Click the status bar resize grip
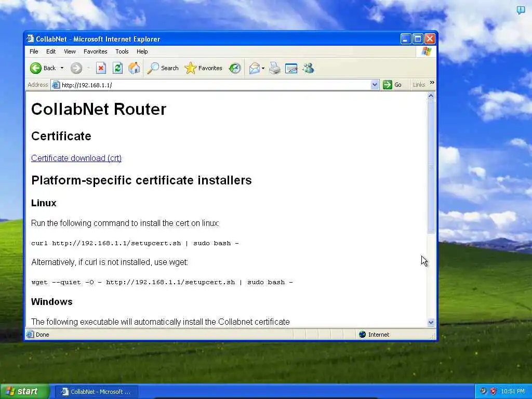This screenshot has width=532, height=399. 433,336
